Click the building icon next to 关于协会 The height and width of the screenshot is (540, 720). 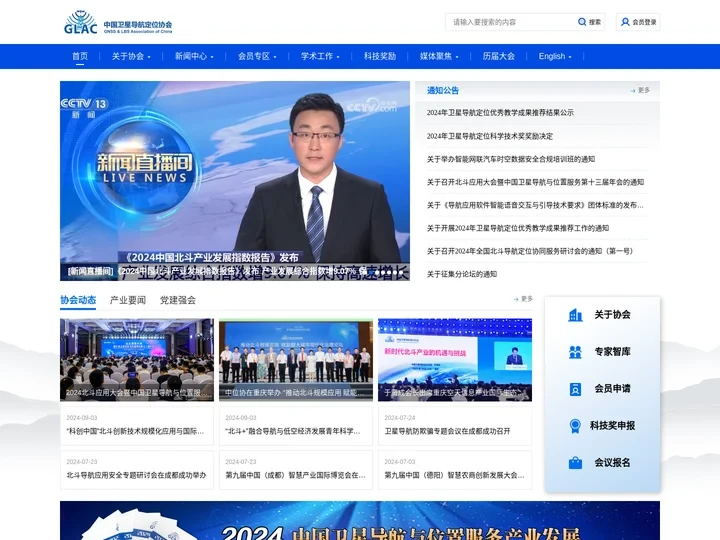click(575, 315)
